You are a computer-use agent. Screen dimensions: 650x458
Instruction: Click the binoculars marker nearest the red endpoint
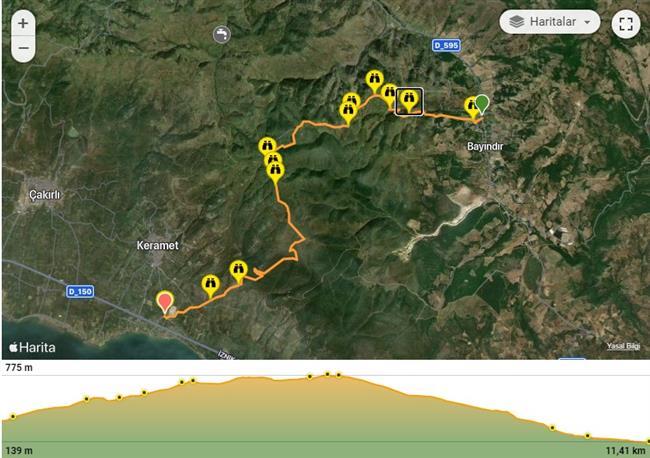coord(211,286)
